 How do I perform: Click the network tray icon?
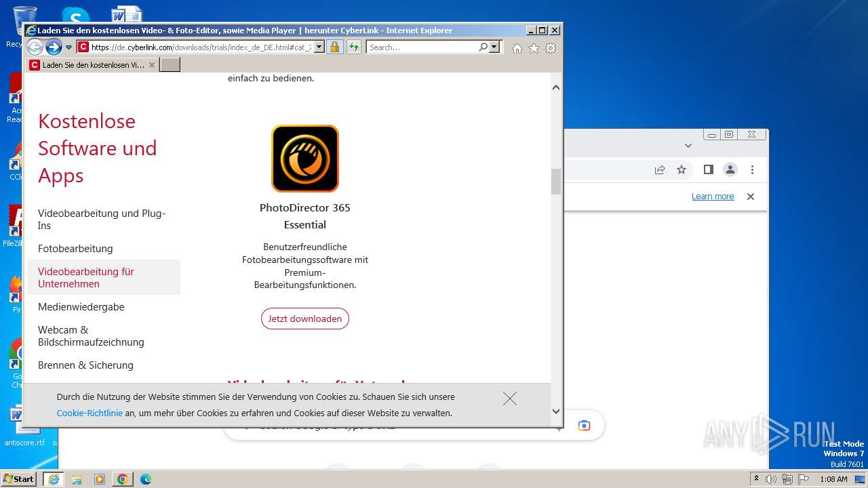tap(787, 479)
